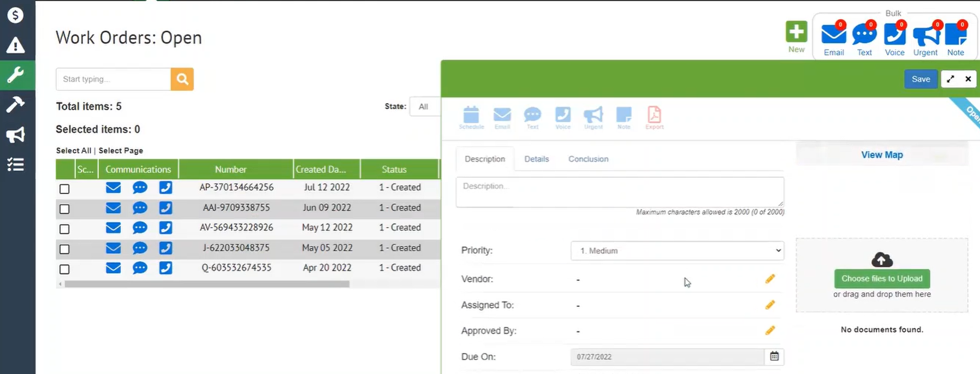Screen dimensions: 980x374
Task: Switch to the Conclusion tab
Action: [588, 159]
